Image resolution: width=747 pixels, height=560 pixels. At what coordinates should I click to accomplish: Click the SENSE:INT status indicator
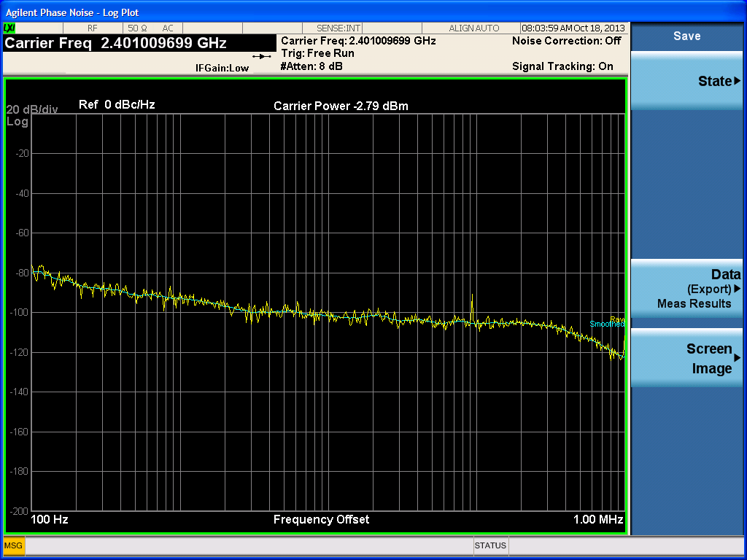click(x=338, y=28)
